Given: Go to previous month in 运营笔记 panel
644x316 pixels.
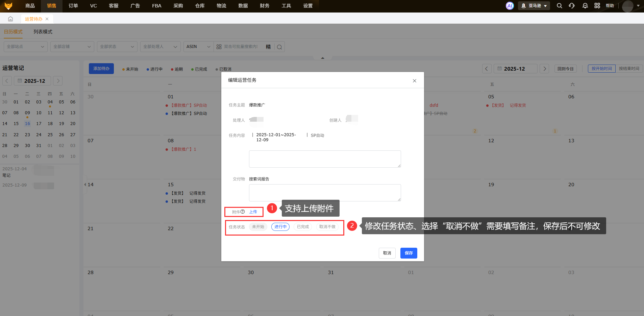Looking at the screenshot, I should tap(7, 81).
